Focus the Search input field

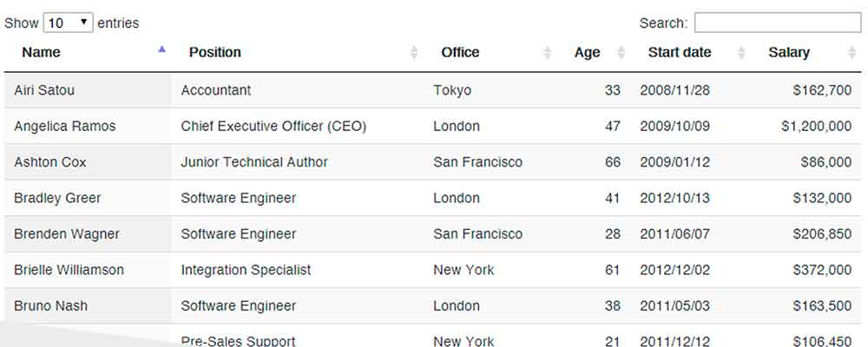tap(778, 23)
